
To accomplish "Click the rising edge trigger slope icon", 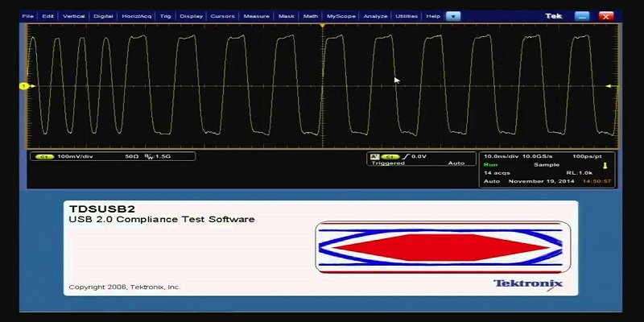I will point(405,156).
